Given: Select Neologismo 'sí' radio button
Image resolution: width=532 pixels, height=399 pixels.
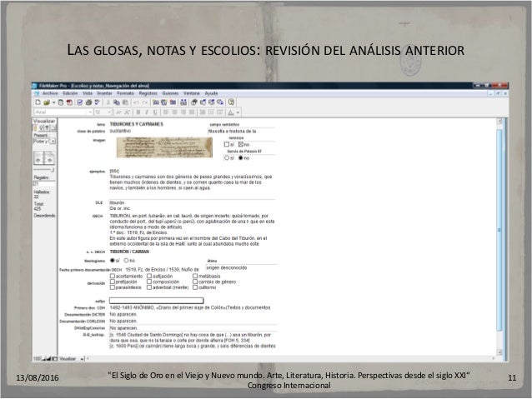Looking at the screenshot, I should click(x=113, y=261).
